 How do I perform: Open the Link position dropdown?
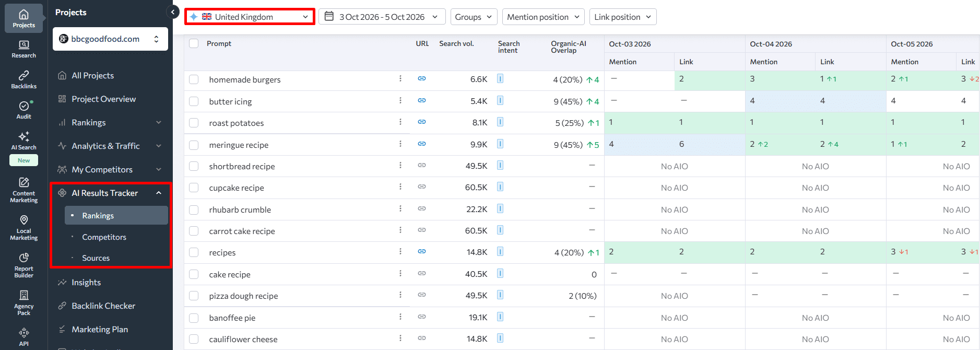(622, 17)
